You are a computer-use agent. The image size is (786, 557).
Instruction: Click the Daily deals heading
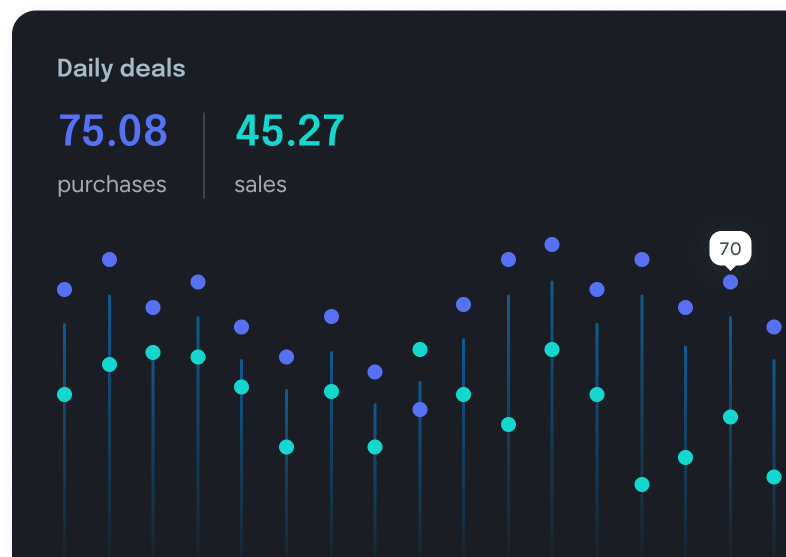pos(121,68)
